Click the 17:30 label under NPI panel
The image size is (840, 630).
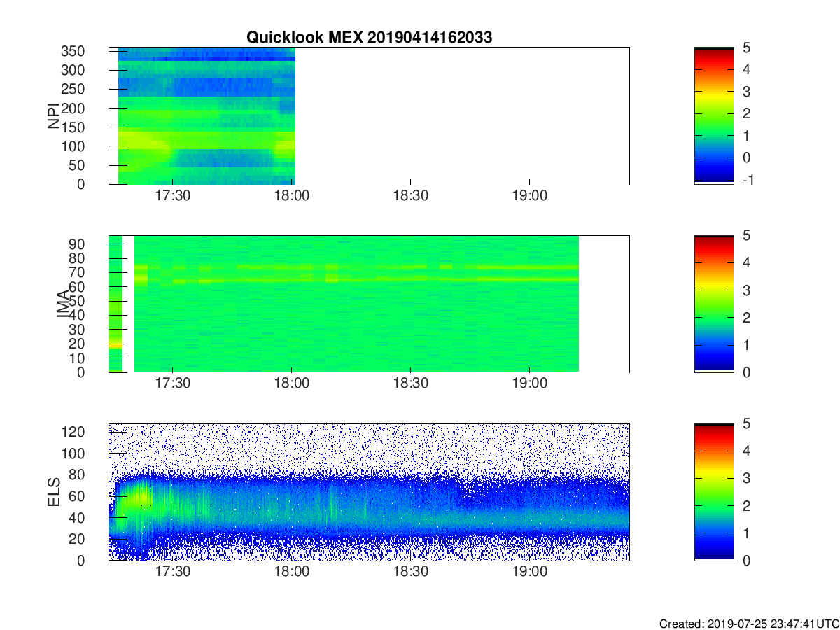click(x=173, y=195)
